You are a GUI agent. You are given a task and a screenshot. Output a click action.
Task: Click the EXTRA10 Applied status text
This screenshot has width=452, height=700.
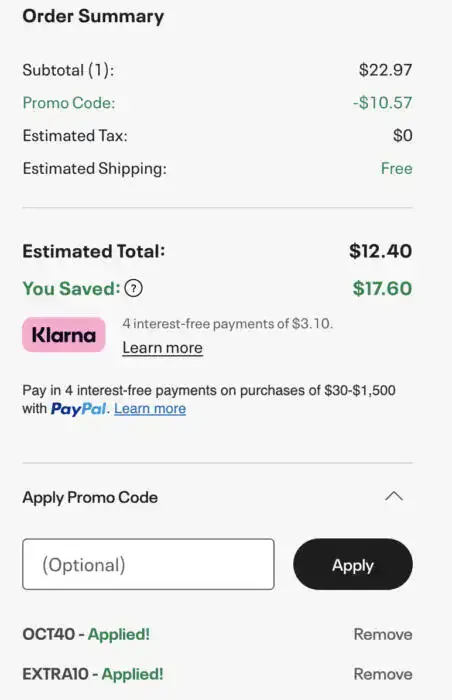pos(133,674)
